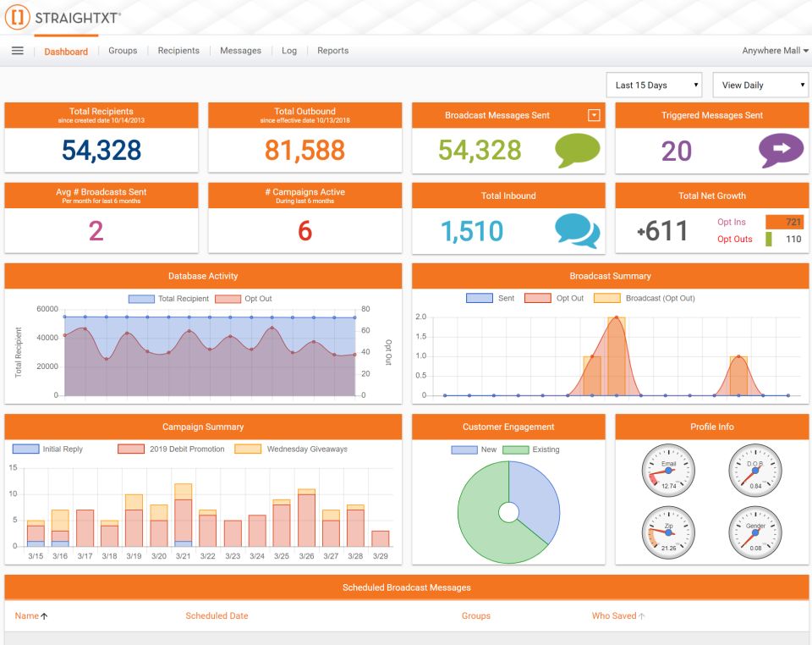Click the Zip profile gauge
Screen dimensions: 812x645
667,532
